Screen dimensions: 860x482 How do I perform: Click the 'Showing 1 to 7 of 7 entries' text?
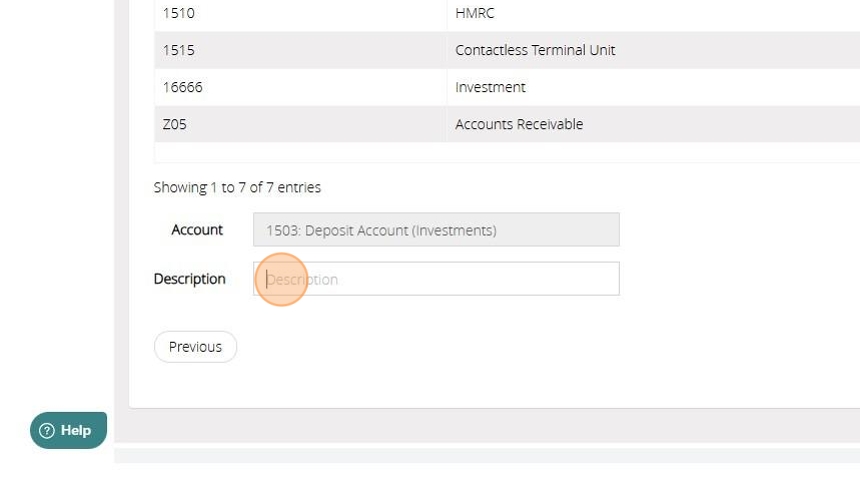(x=237, y=187)
